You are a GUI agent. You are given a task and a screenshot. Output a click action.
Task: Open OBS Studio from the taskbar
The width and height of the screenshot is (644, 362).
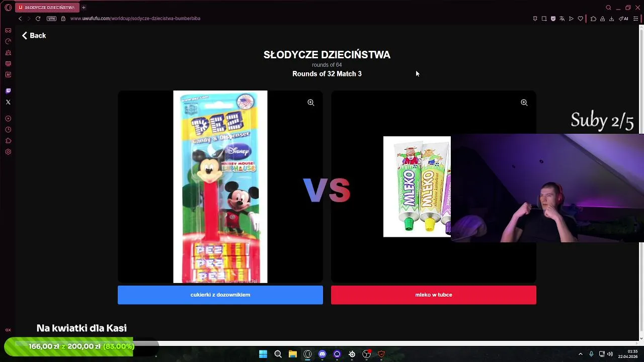point(367,354)
